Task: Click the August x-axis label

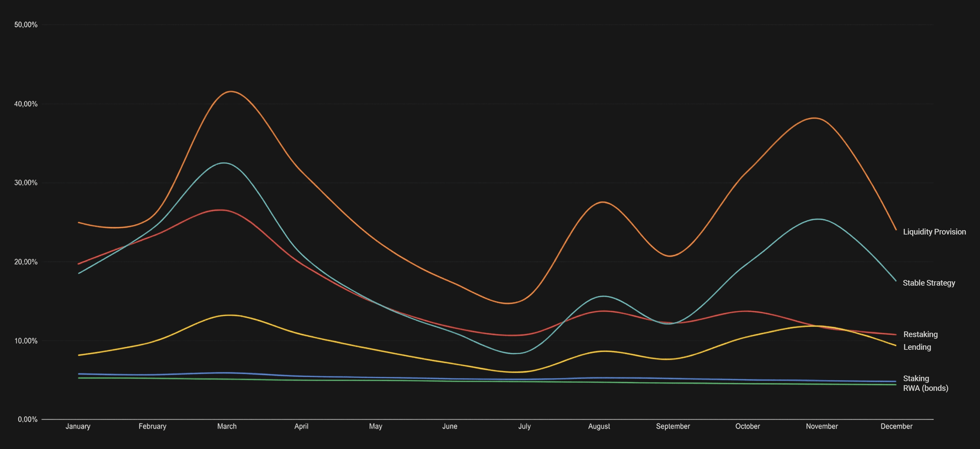Action: 599,426
